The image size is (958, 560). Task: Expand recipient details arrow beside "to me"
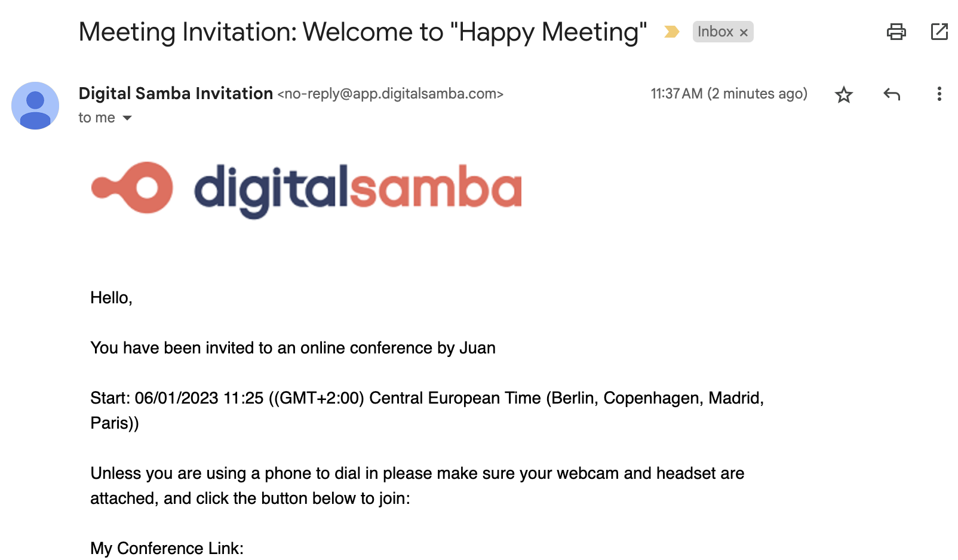127,118
